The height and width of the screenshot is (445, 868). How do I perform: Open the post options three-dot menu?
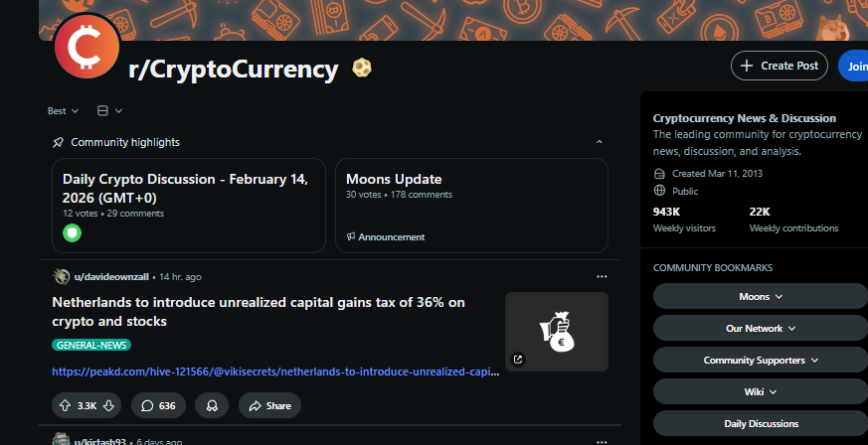[601, 276]
